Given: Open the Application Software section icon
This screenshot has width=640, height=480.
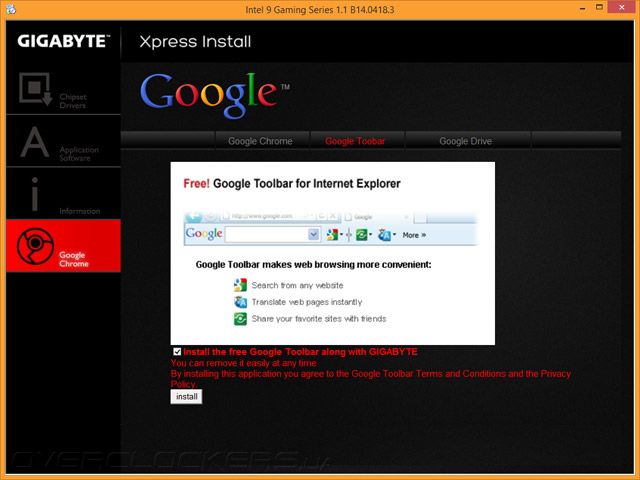Looking at the screenshot, I should (35, 142).
